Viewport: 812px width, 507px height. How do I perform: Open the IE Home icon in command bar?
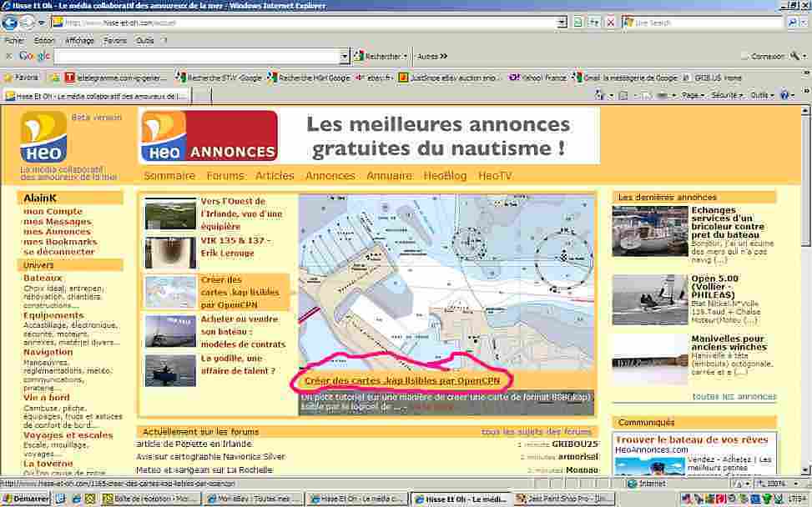coord(599,95)
